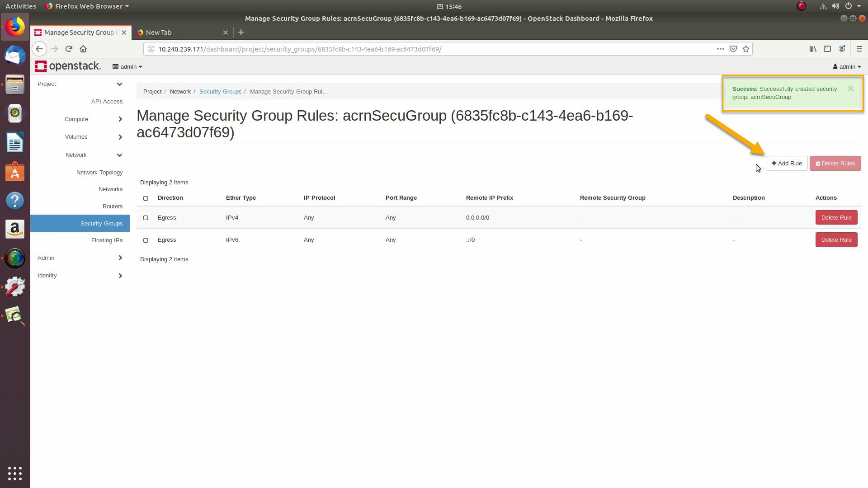Select the IPv4 Egress rule checkbox
This screenshot has height=488, width=868.
146,218
